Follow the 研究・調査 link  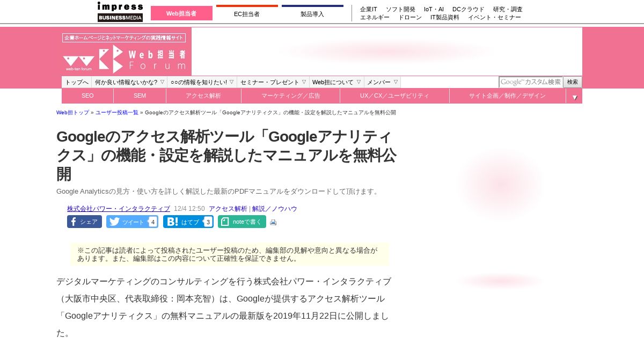pyautogui.click(x=508, y=9)
